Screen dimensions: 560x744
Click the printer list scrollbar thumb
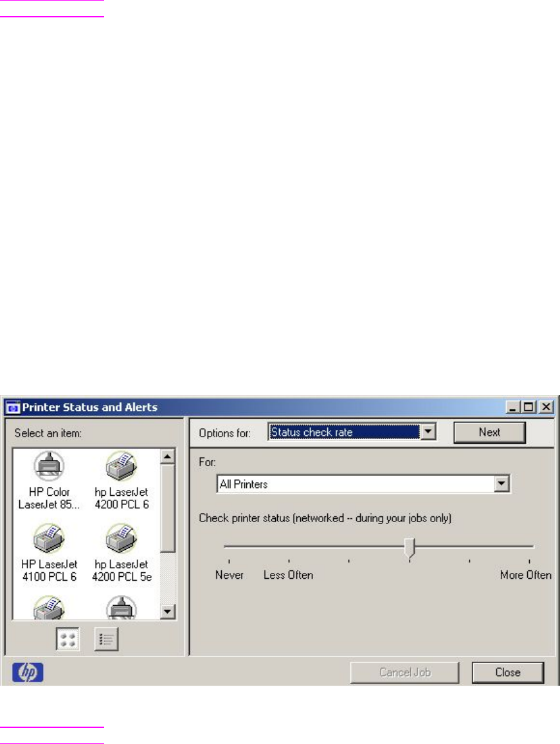tap(167, 508)
